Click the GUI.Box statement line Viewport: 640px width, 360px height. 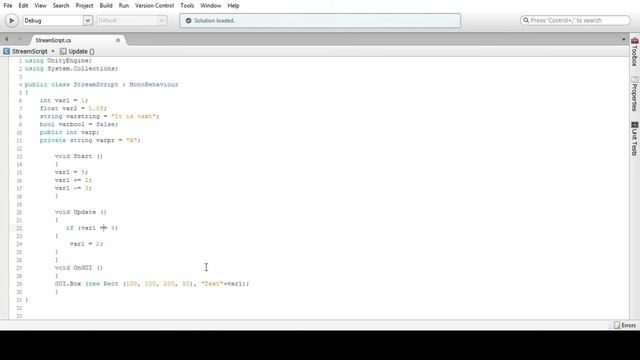tap(152, 284)
